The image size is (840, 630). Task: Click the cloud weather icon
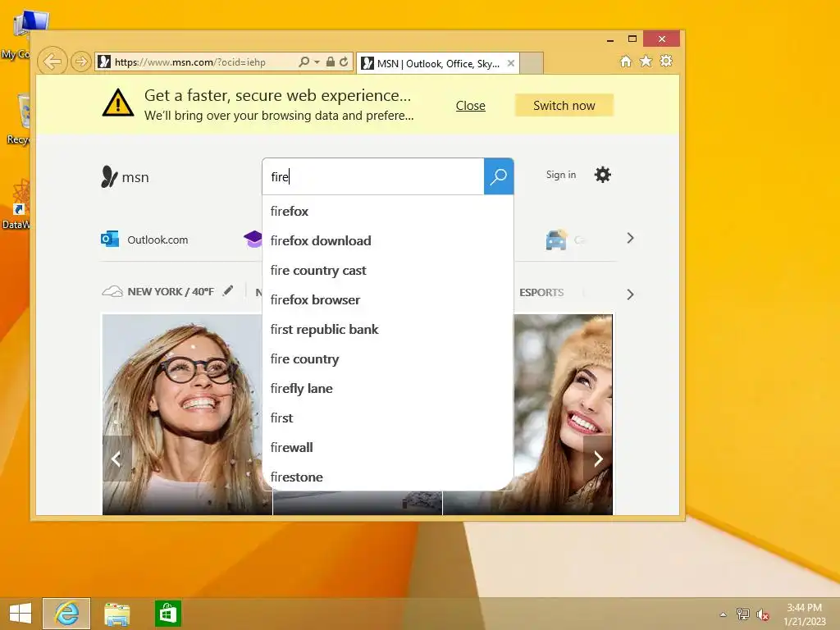pos(112,291)
